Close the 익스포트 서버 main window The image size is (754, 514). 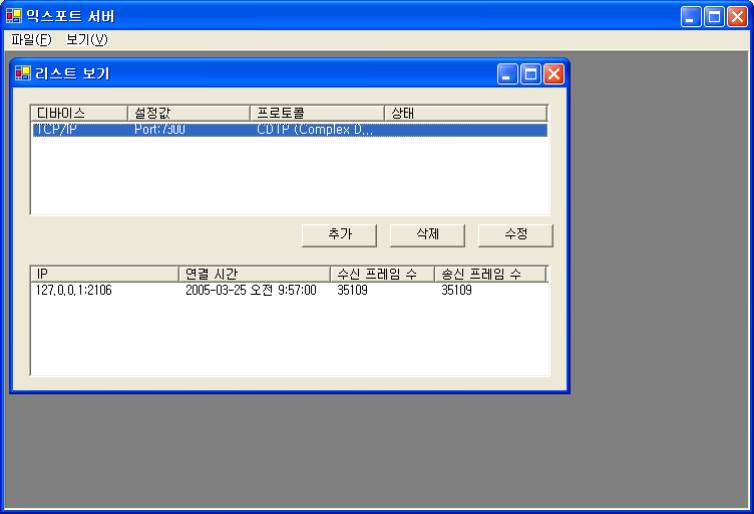click(x=738, y=17)
